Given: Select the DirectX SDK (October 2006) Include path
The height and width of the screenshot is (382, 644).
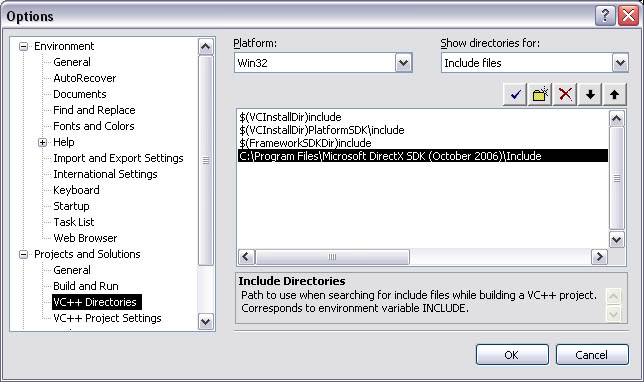Looking at the screenshot, I should (x=423, y=156).
